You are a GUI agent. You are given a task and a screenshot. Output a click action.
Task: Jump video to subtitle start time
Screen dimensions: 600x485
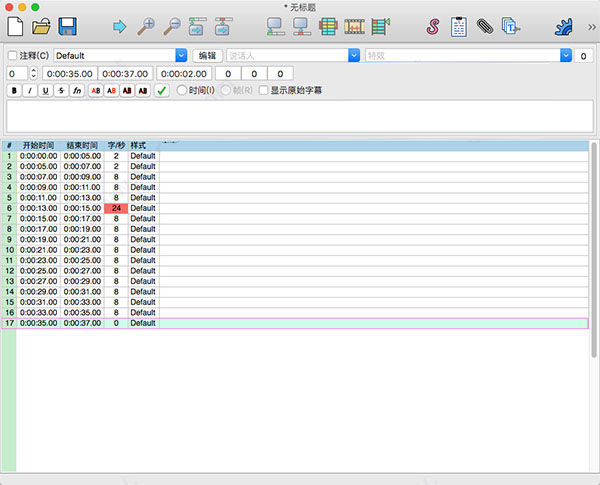[197, 27]
